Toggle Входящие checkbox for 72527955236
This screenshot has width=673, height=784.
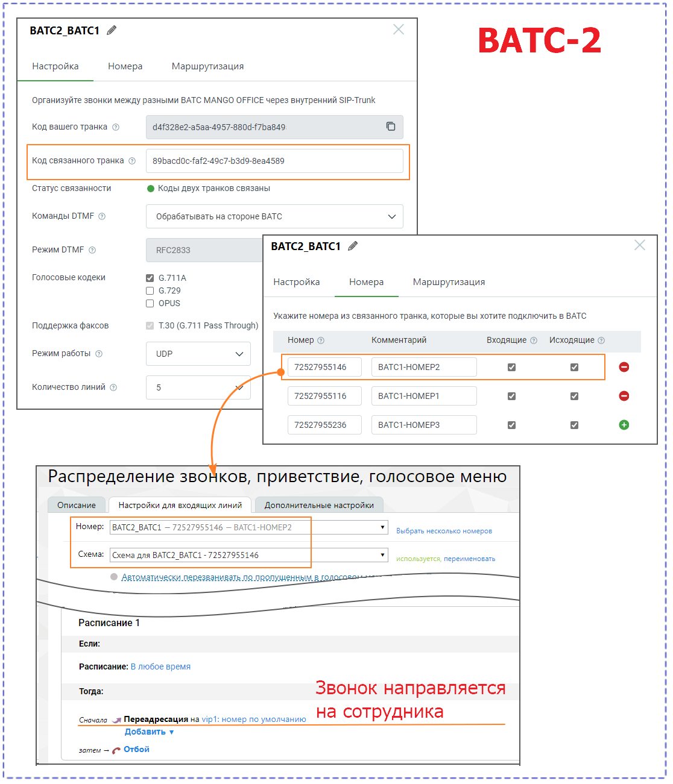click(511, 425)
